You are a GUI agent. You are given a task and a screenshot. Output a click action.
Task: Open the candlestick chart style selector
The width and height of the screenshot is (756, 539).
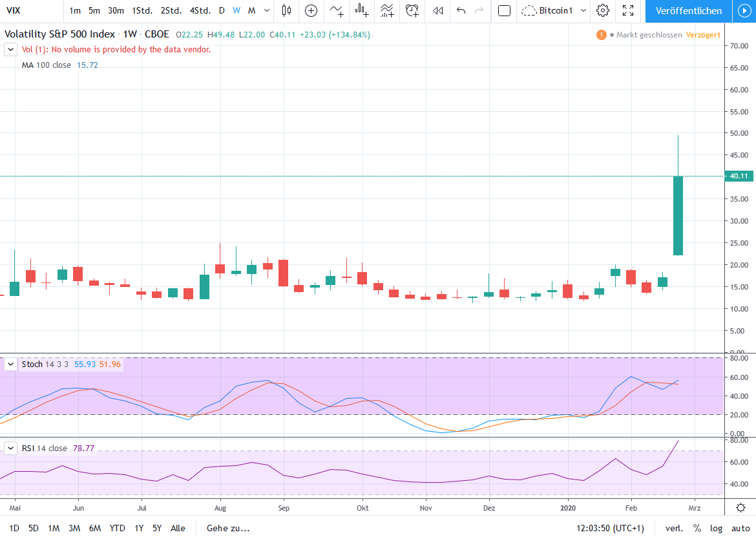coord(287,11)
